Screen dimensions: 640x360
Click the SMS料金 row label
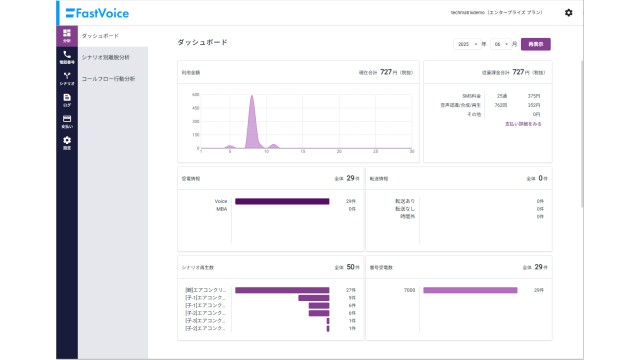(471, 96)
